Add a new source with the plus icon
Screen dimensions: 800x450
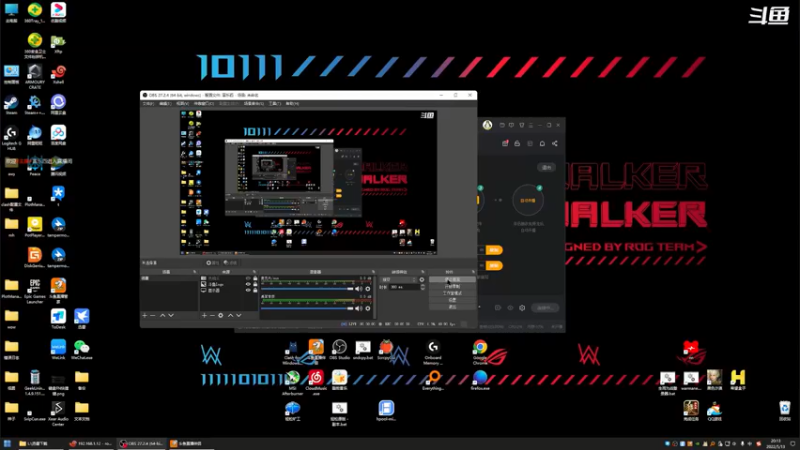click(x=204, y=316)
